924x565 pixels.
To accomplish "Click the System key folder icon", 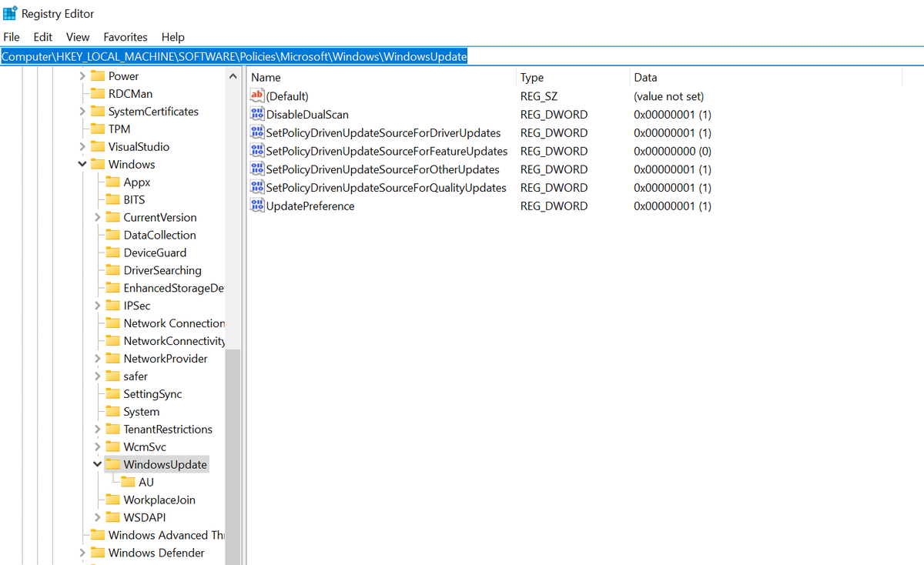I will [x=112, y=412].
